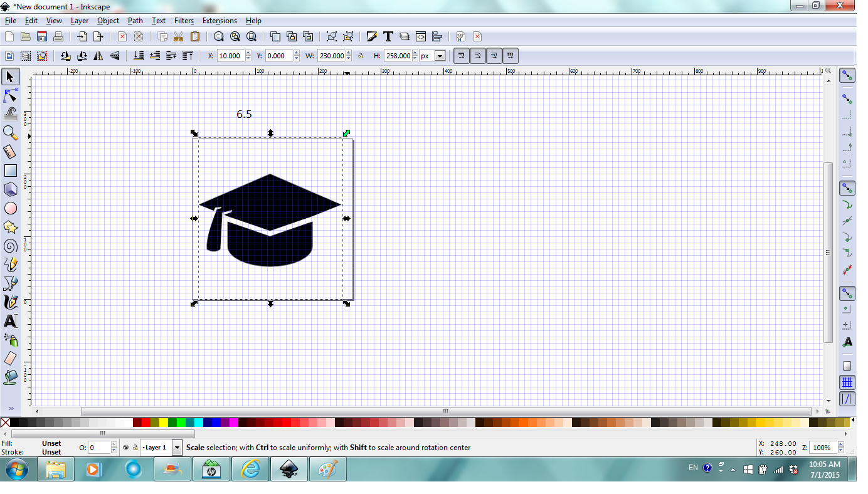868x494 pixels.
Task: Click the canvas horizontal scrollbar
Action: click(446, 412)
